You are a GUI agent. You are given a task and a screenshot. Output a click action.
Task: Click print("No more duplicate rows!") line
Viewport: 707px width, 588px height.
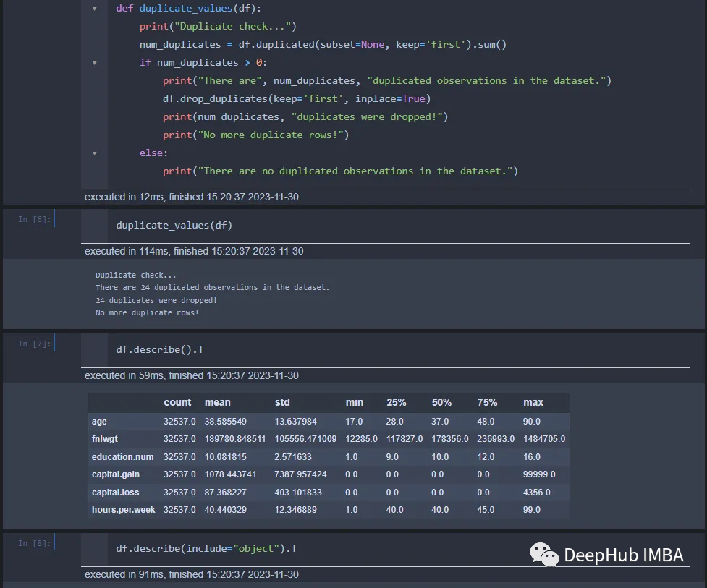tap(255, 135)
